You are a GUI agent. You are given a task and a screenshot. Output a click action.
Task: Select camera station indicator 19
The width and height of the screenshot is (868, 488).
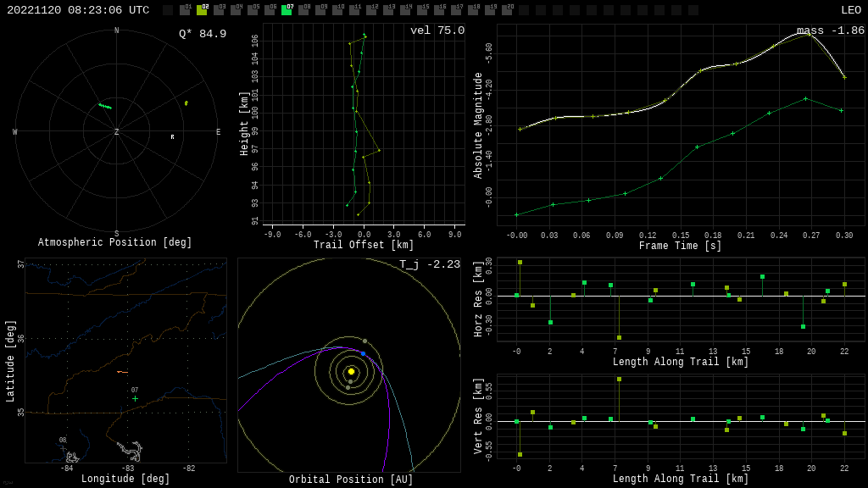click(490, 10)
